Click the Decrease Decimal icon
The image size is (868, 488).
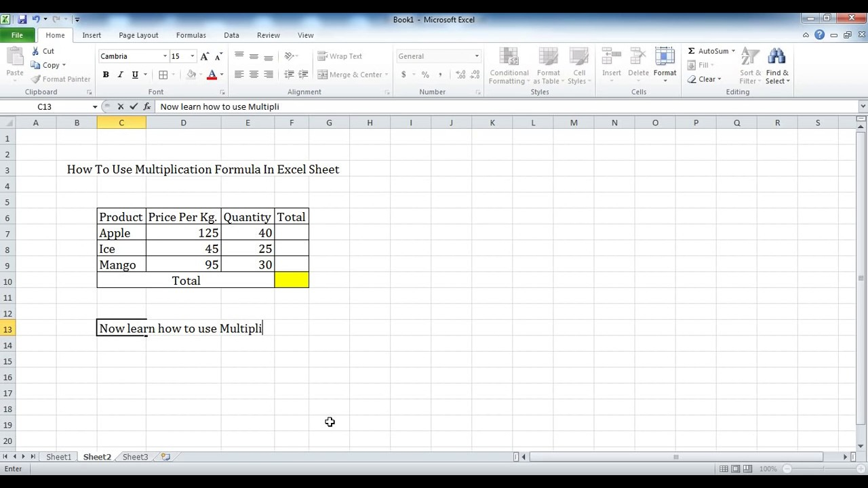point(475,75)
